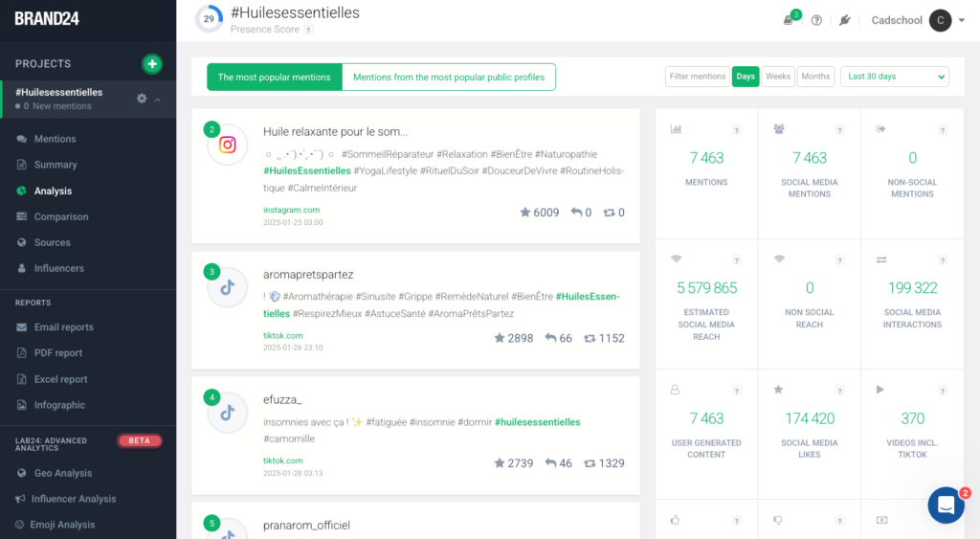Click the 370 videos value
Image resolution: width=980 pixels, height=539 pixels.
point(912,418)
